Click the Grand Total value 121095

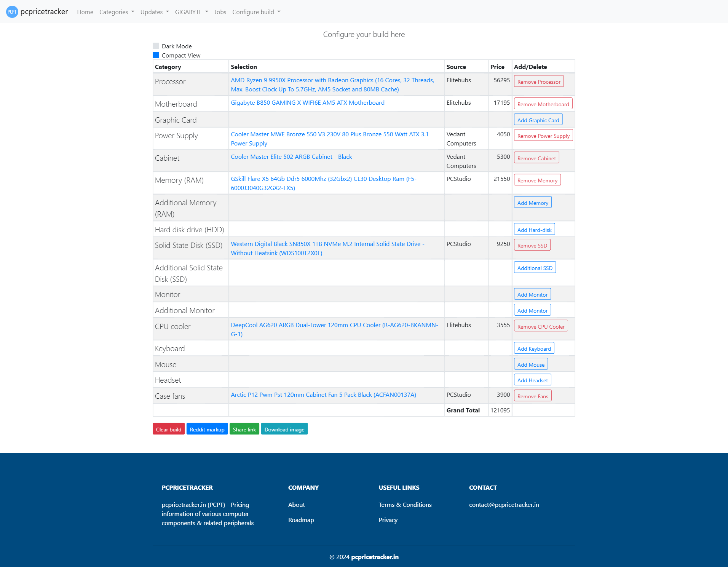tap(500, 410)
